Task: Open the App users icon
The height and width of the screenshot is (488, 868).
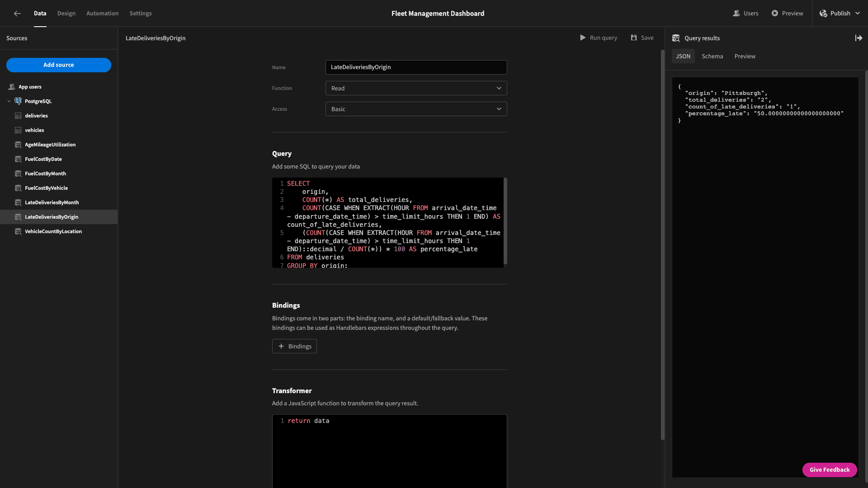Action: click(12, 87)
